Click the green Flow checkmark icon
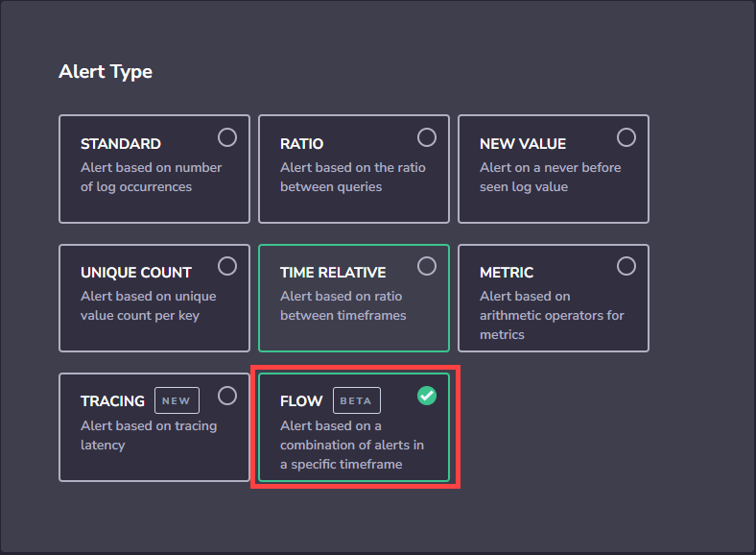This screenshot has height=555, width=756. click(x=427, y=396)
